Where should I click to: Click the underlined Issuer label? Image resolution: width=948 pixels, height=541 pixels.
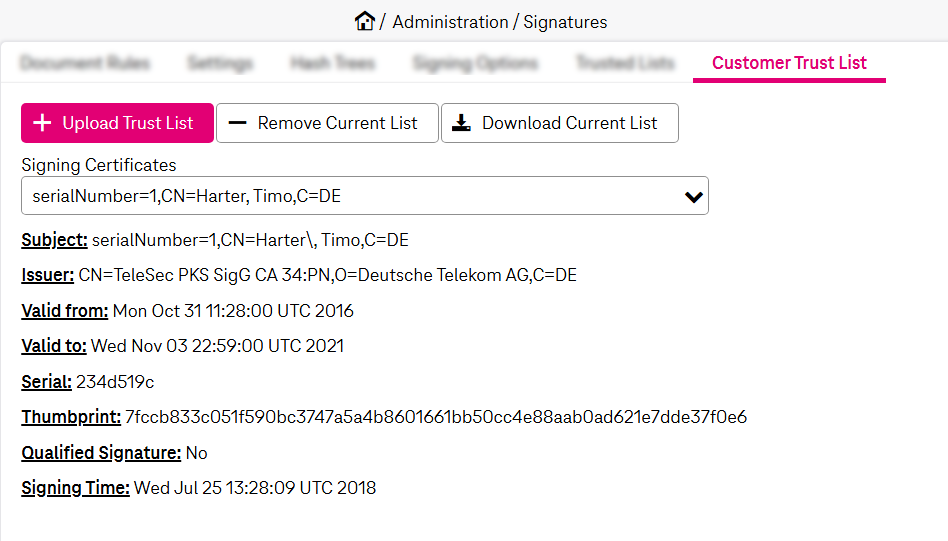pos(48,275)
